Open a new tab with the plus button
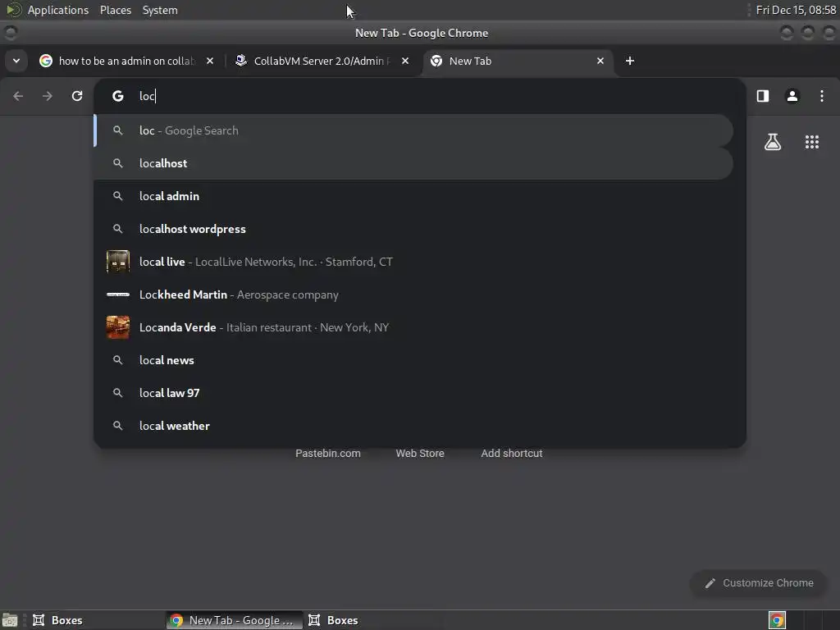The image size is (840, 630). (x=630, y=61)
